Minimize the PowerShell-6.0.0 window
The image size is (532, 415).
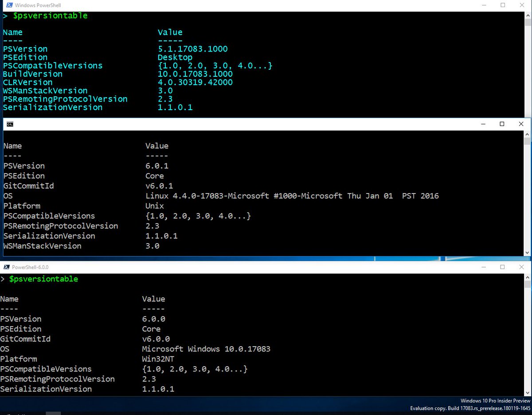[x=483, y=267]
